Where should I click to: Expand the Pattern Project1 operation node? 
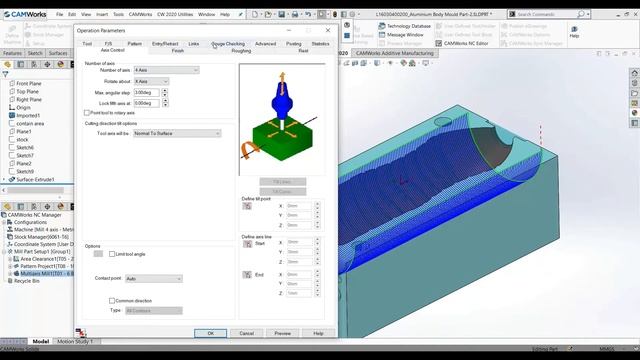click(10, 266)
